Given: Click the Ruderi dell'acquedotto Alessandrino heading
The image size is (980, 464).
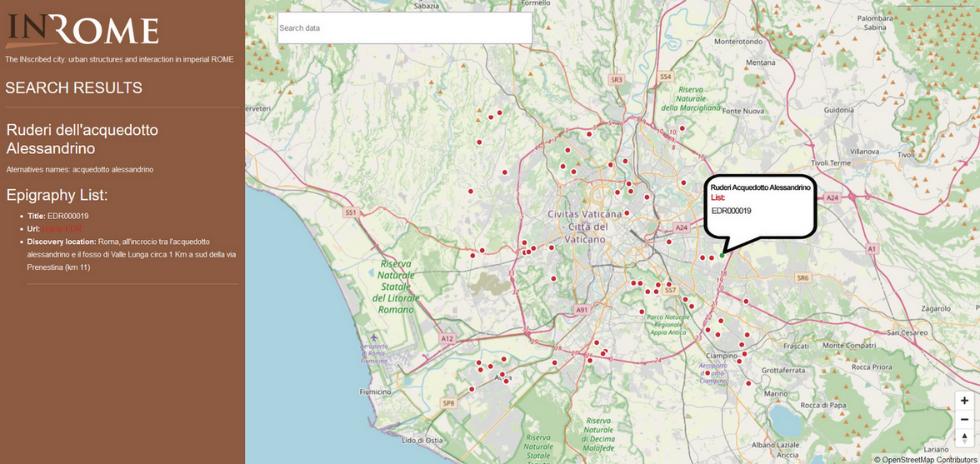Looking at the screenshot, I should pyautogui.click(x=82, y=139).
